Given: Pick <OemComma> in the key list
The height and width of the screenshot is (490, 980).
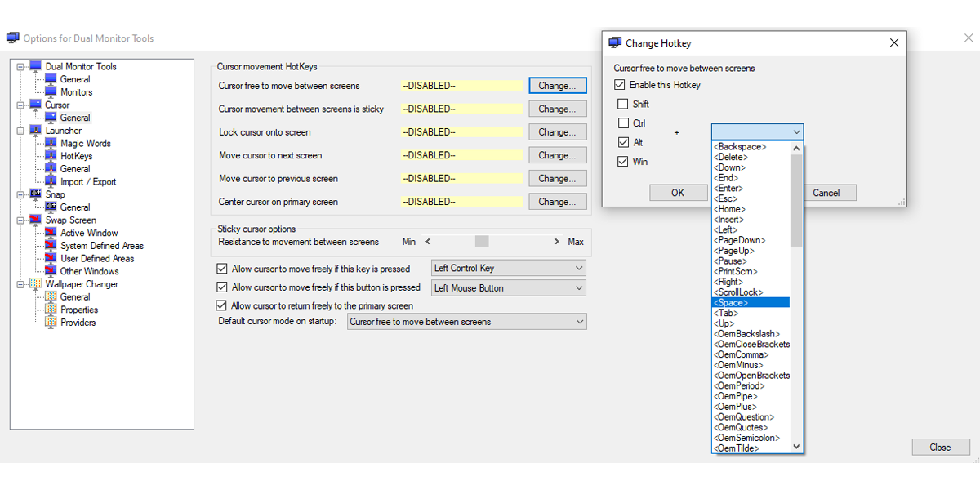Looking at the screenshot, I should pyautogui.click(x=751, y=354).
